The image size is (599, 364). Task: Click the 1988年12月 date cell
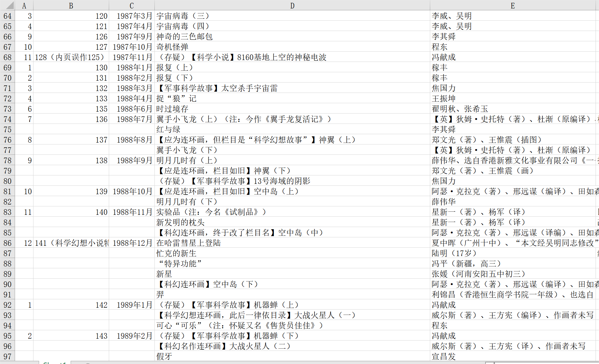pos(132,243)
